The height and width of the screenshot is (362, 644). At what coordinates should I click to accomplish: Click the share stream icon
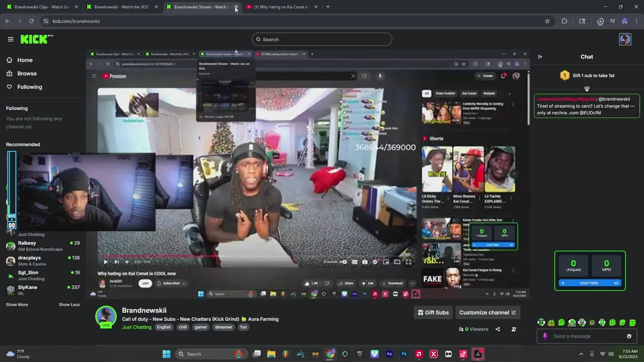tap(498, 329)
